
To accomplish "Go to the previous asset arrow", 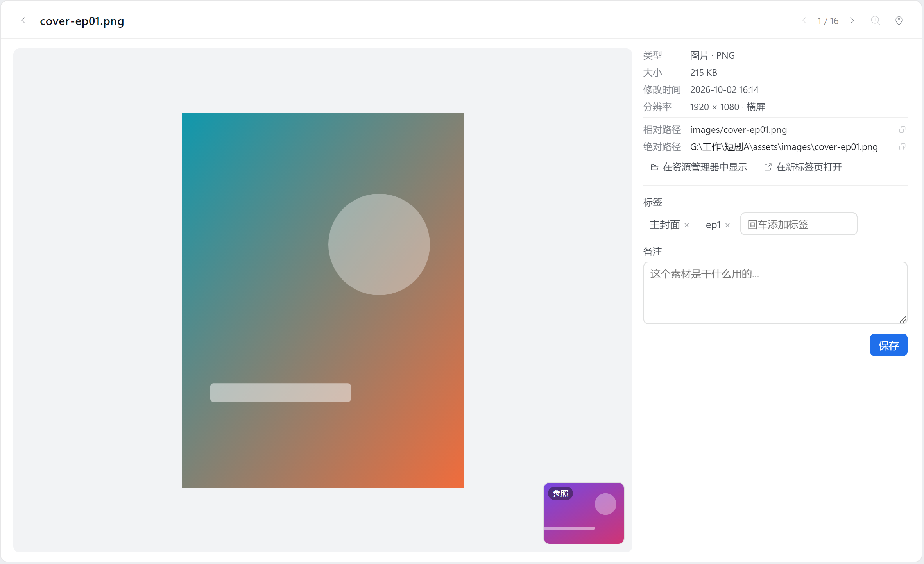I will point(804,21).
